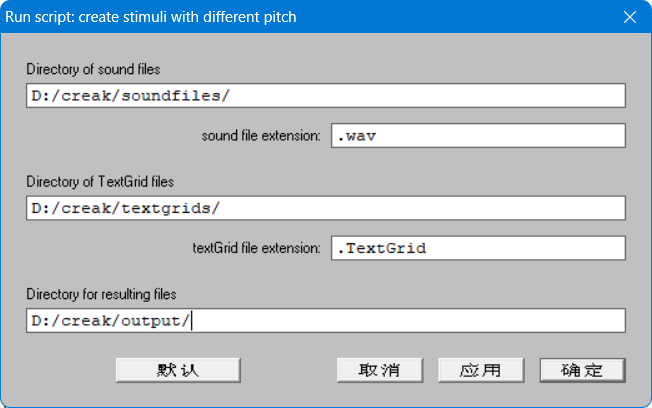
Task: Focus the Directory of sound files field
Action: (x=326, y=96)
